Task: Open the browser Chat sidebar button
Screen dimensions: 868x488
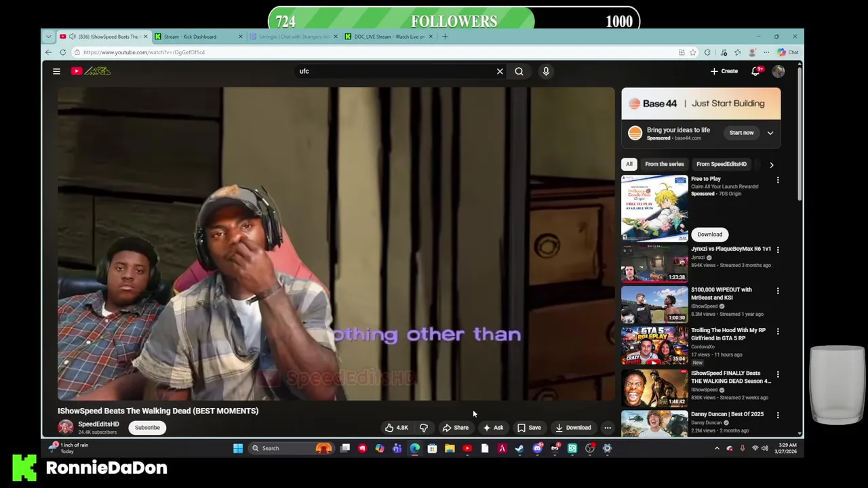Action: [788, 52]
